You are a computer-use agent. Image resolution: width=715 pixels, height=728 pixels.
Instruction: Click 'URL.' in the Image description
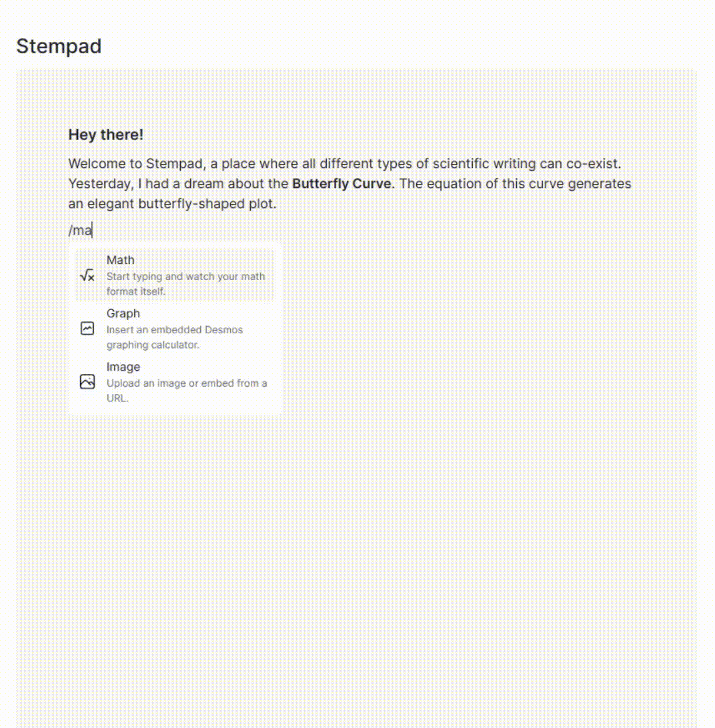pyautogui.click(x=117, y=399)
